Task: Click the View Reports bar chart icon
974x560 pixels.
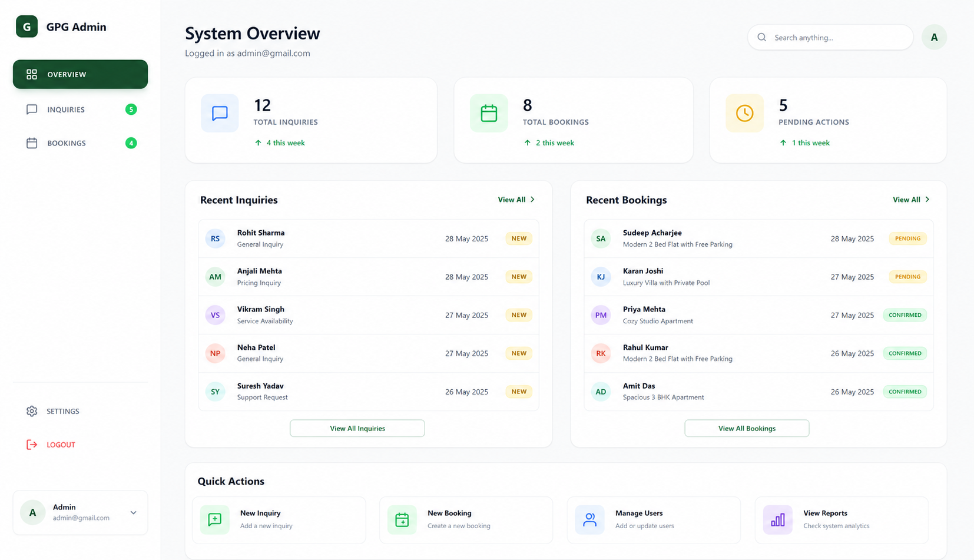Action: pos(777,519)
